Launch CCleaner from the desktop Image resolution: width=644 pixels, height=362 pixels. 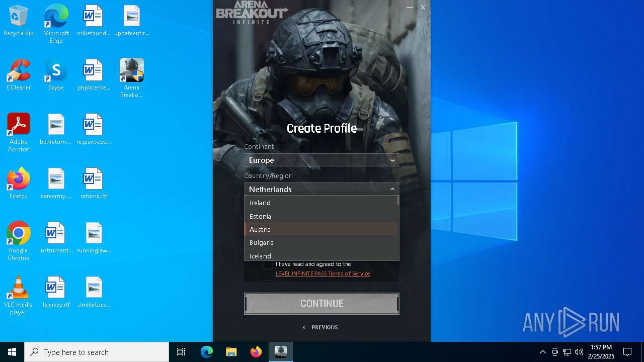(x=19, y=75)
